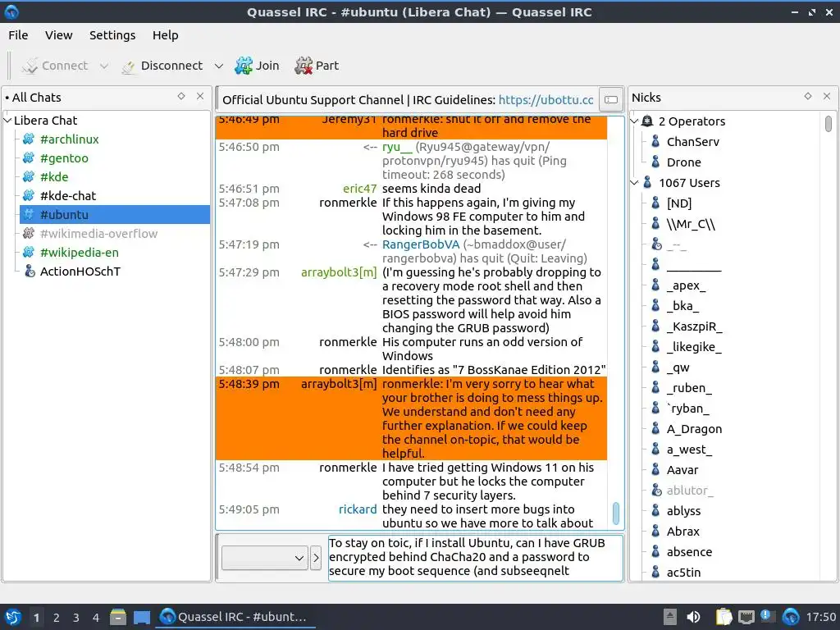
Task: Switch to virtual desktop 3
Action: [x=75, y=618]
